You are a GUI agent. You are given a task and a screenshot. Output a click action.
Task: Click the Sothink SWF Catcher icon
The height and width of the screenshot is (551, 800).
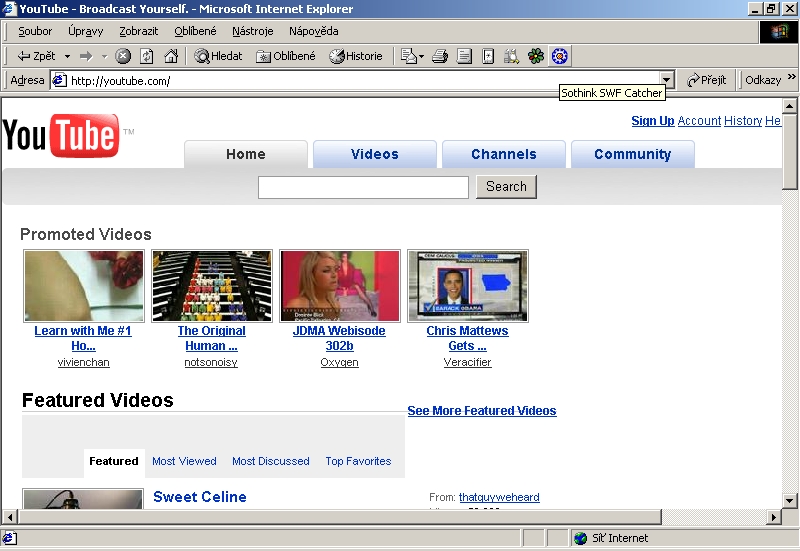(x=560, y=56)
